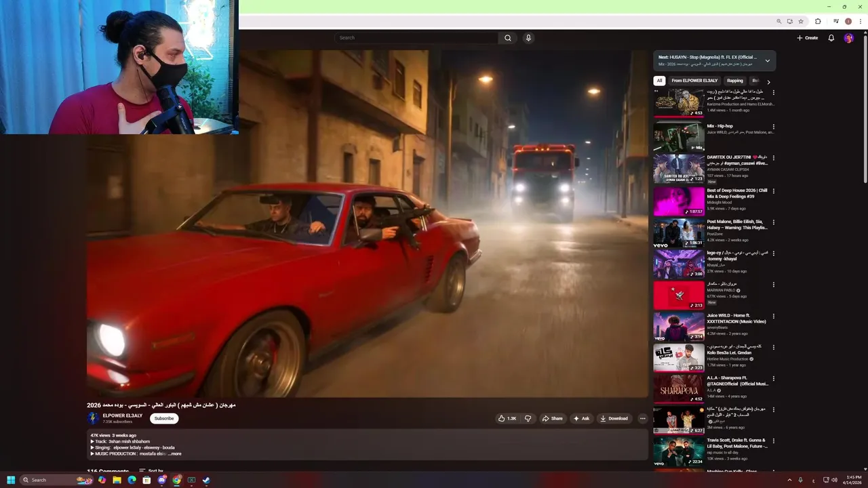Open ELPOWER EL3ALY channel avatar
868x488 pixels.
(x=93, y=418)
